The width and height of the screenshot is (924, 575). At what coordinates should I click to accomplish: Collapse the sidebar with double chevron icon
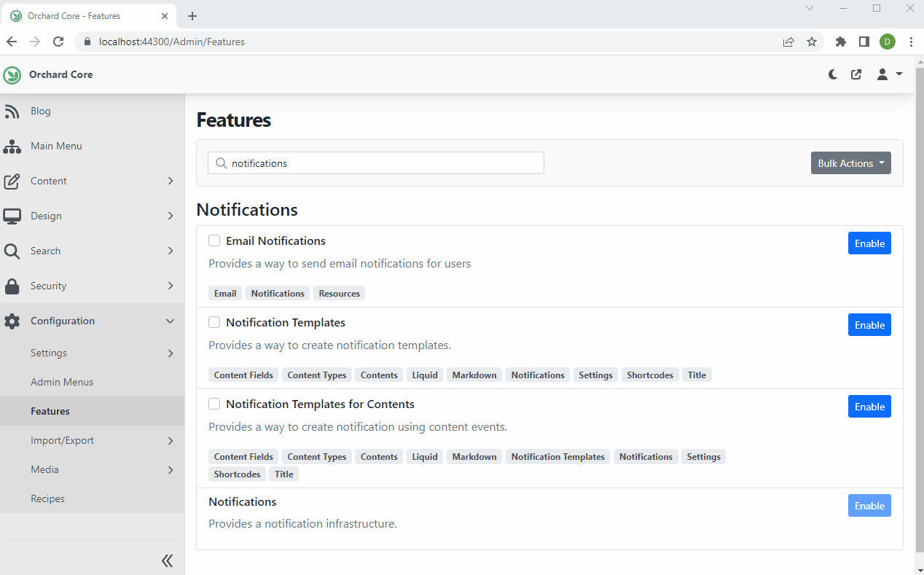(x=168, y=560)
